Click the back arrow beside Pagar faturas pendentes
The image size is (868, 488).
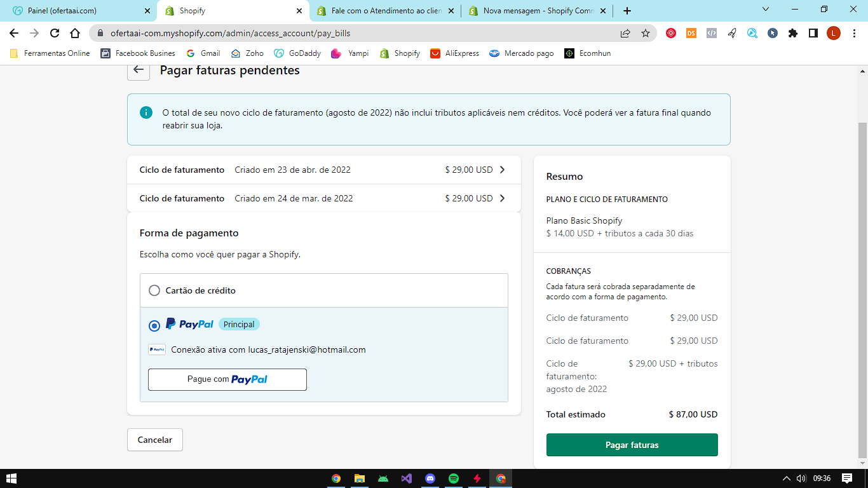coord(139,70)
